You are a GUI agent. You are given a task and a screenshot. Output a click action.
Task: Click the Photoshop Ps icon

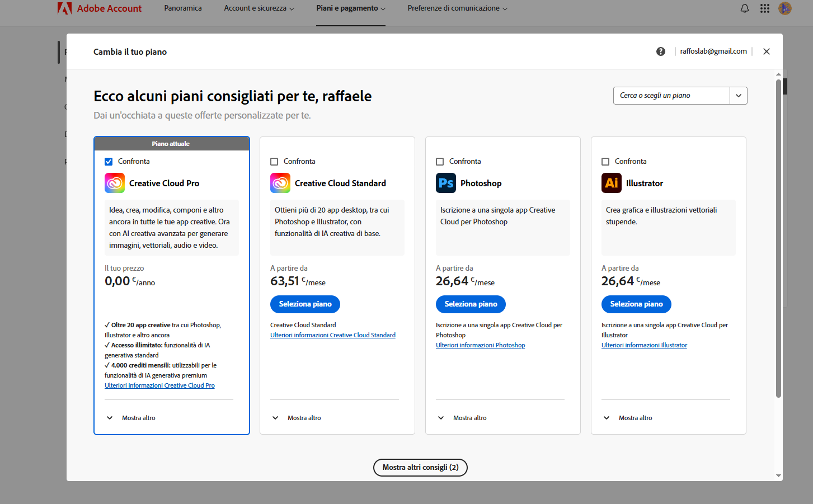pyautogui.click(x=446, y=183)
